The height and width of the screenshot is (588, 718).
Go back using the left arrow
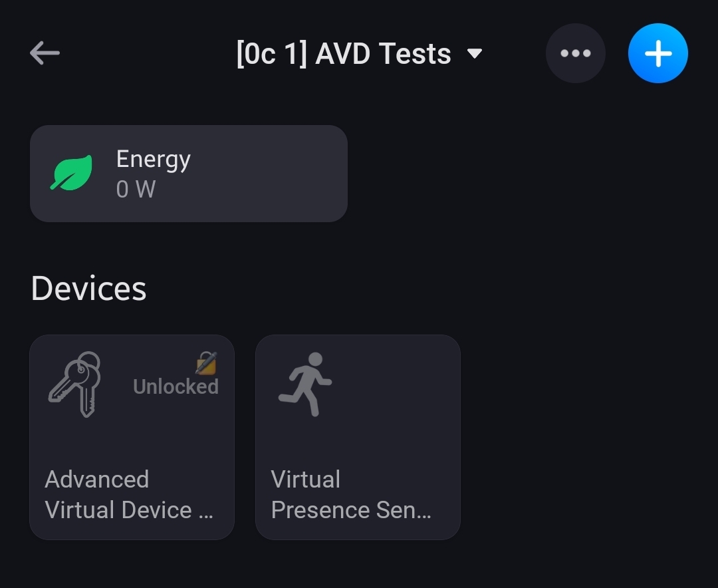[x=45, y=53]
